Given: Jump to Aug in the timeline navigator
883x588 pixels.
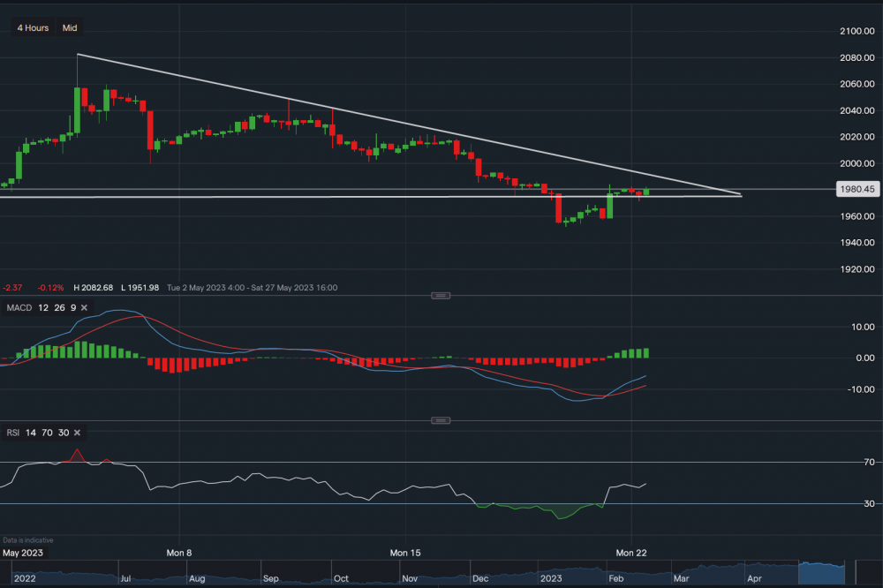Looking at the screenshot, I should 196,579.
